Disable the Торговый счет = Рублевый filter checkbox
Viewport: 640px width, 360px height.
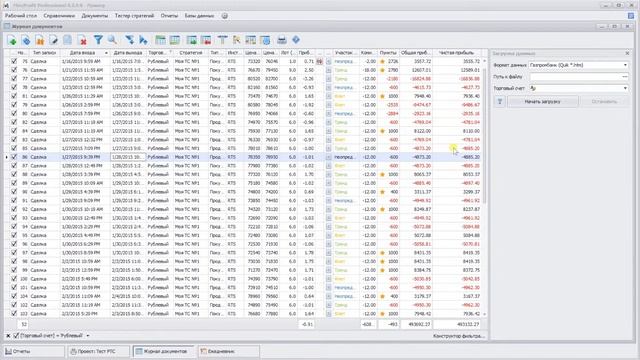[x=16, y=336]
